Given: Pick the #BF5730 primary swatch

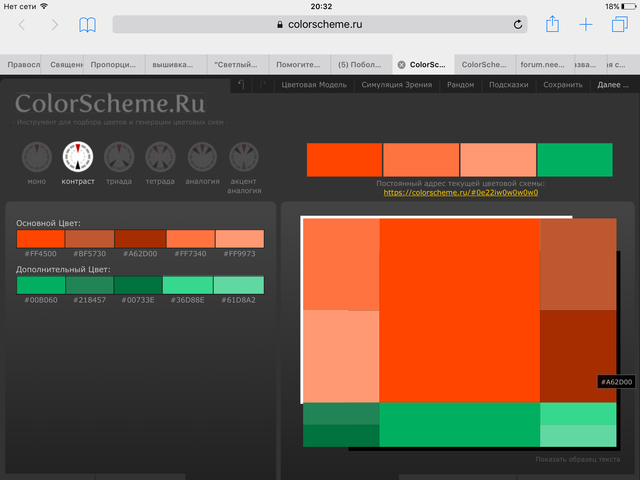Looking at the screenshot, I should click(x=90, y=239).
